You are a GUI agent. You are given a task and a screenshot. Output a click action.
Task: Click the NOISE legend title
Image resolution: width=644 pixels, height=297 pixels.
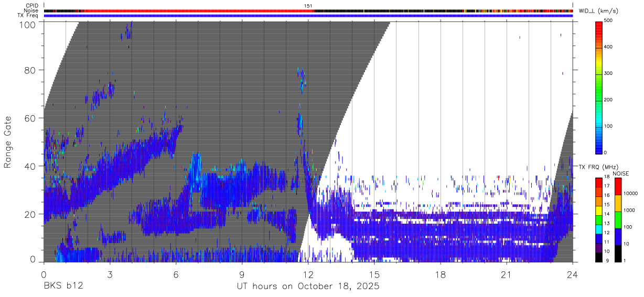(621, 173)
